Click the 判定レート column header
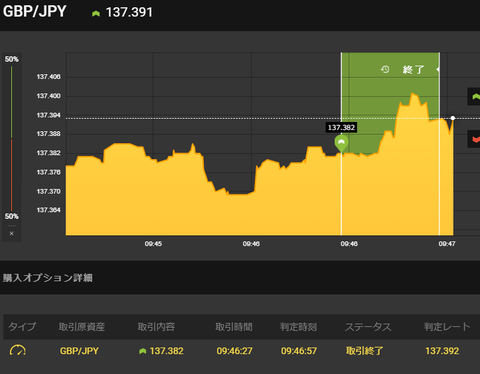480x374 pixels. (x=447, y=327)
